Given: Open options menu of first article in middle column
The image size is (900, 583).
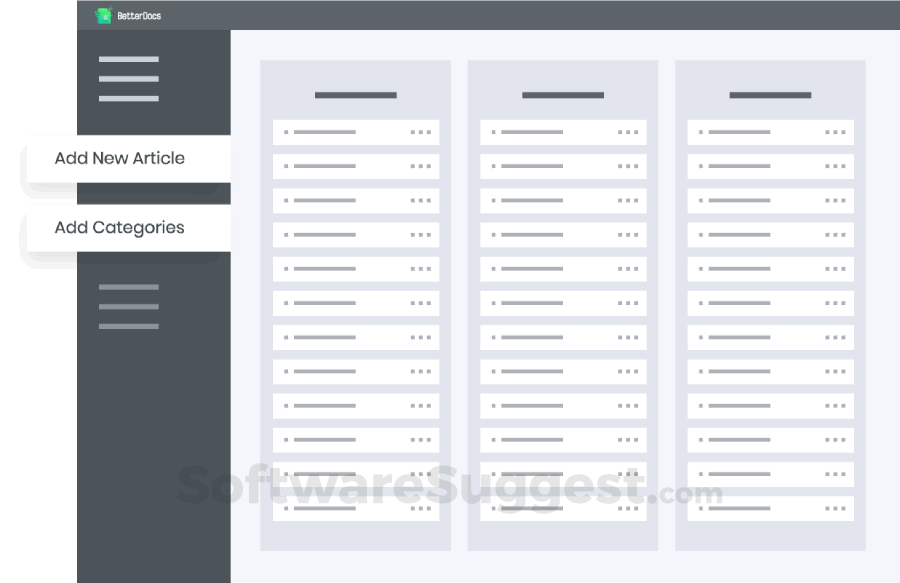Looking at the screenshot, I should coord(628,132).
